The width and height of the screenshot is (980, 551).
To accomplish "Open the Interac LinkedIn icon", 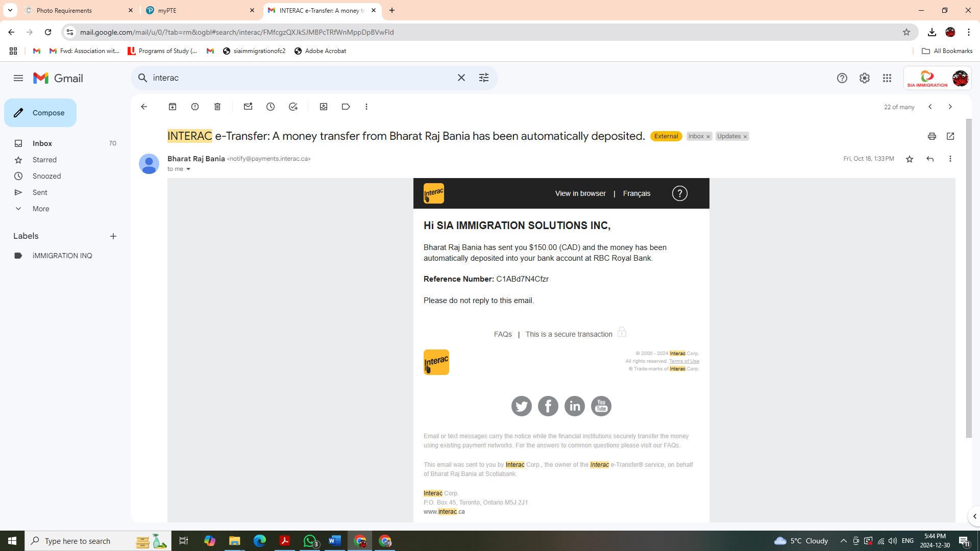I will tap(575, 406).
